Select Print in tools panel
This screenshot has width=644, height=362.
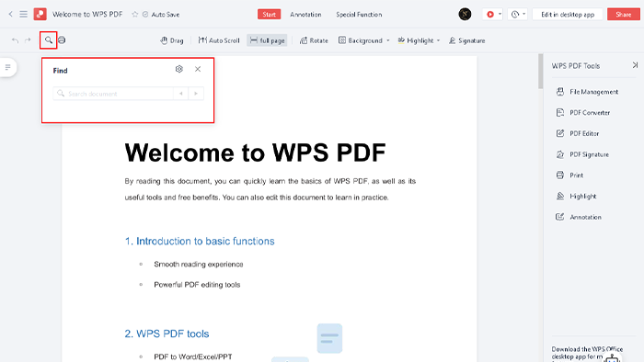click(569, 175)
